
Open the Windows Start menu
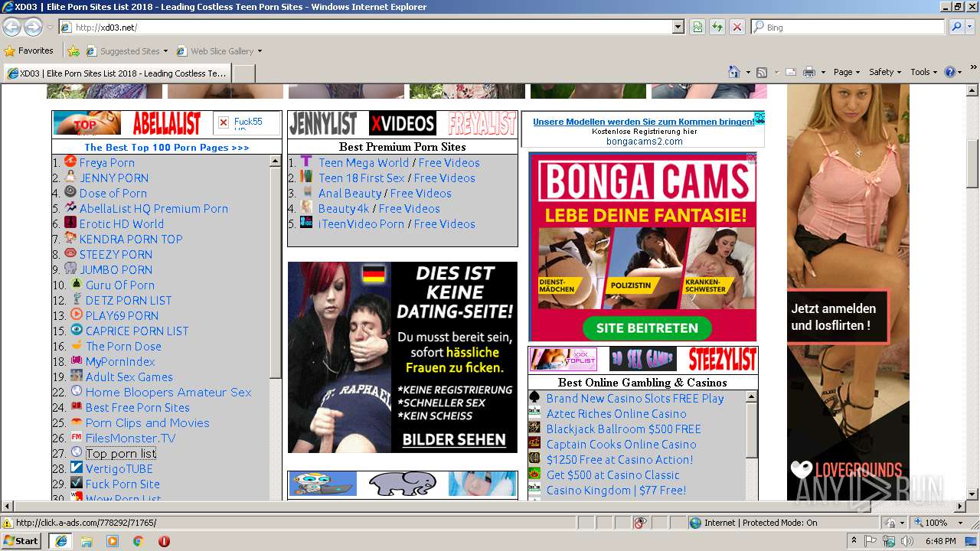pyautogui.click(x=21, y=540)
